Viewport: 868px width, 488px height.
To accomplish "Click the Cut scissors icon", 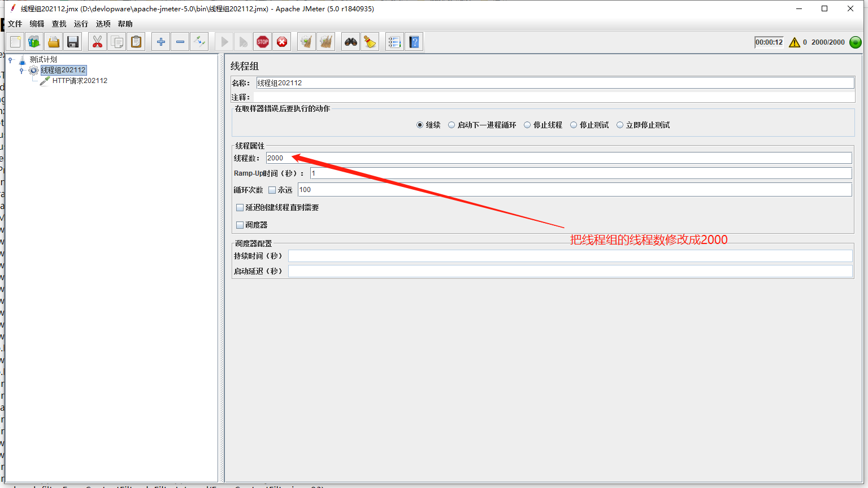I will click(98, 42).
